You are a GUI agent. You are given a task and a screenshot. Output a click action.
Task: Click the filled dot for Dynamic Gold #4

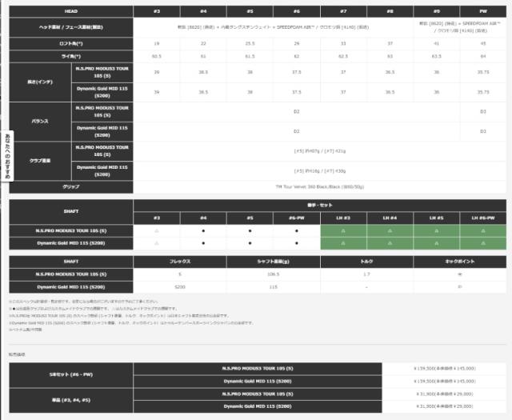click(x=203, y=242)
